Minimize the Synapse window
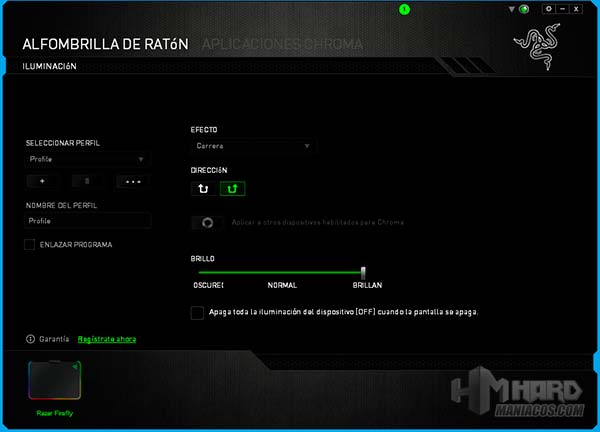The width and height of the screenshot is (600, 432). pos(562,9)
